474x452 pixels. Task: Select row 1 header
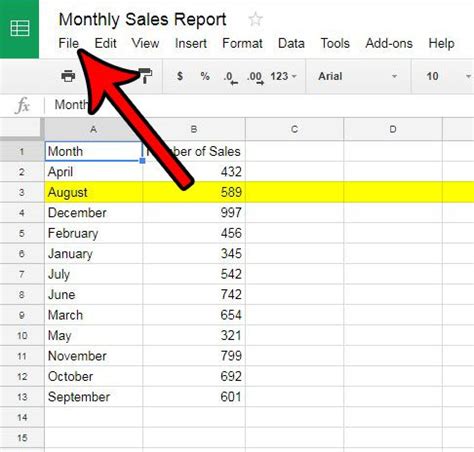click(22, 152)
